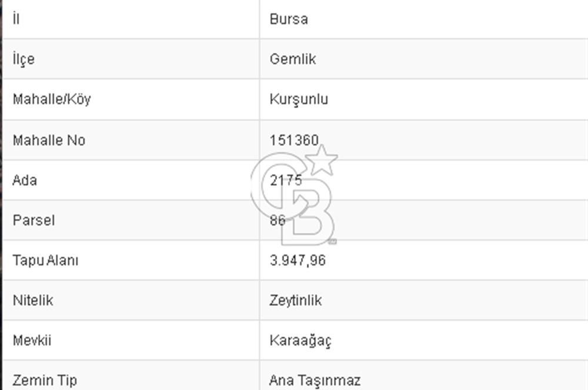Viewport: 588px width, 390px height.
Task: Click the Mahalle/Köy label
Action: click(x=52, y=99)
